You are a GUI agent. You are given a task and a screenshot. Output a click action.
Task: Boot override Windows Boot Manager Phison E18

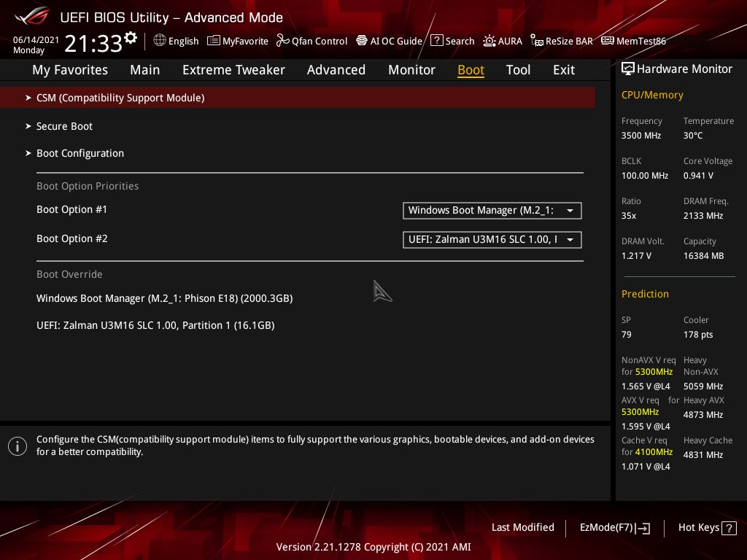coord(164,298)
